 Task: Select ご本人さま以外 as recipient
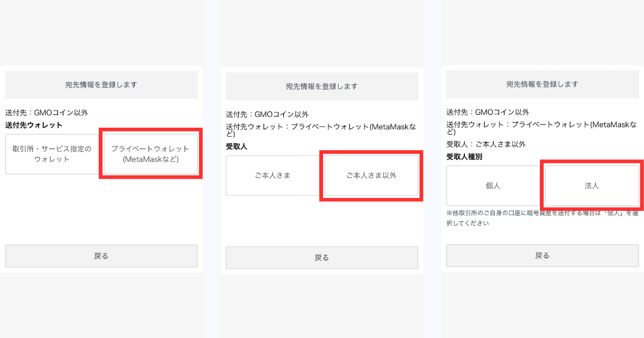(x=371, y=175)
